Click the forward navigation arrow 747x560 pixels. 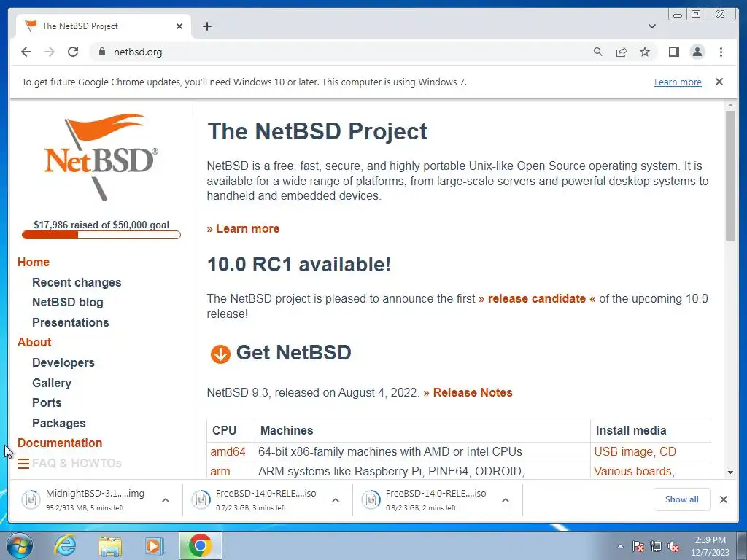(x=50, y=52)
